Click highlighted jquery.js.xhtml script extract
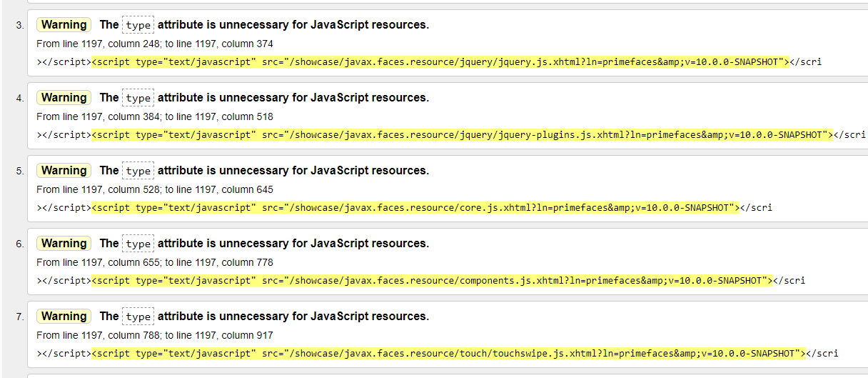The width and height of the screenshot is (868, 378). coord(440,62)
